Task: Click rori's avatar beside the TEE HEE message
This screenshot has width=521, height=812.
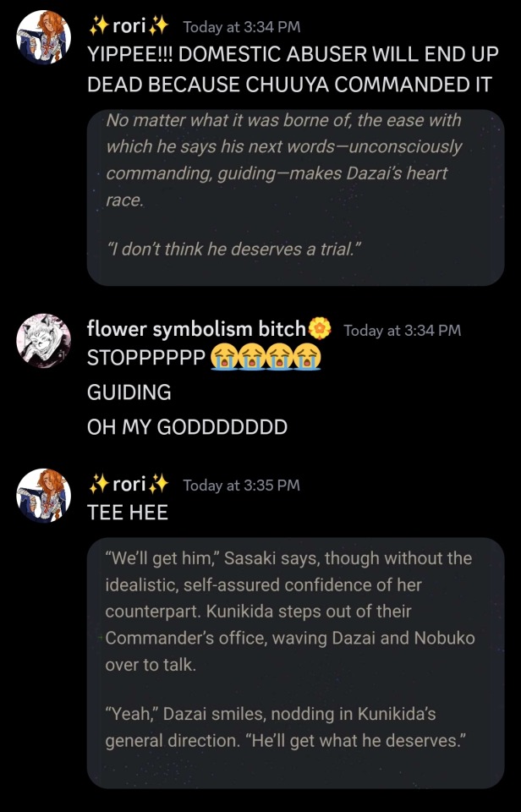Action: [x=43, y=497]
